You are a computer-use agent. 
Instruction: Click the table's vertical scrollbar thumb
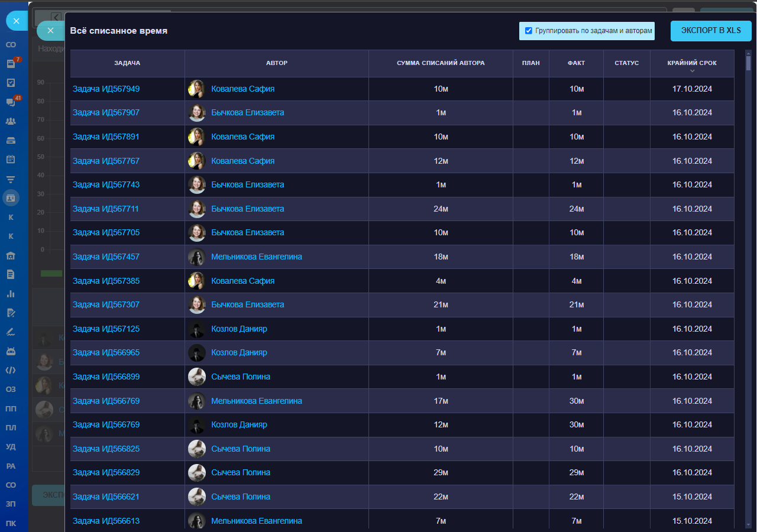748,63
